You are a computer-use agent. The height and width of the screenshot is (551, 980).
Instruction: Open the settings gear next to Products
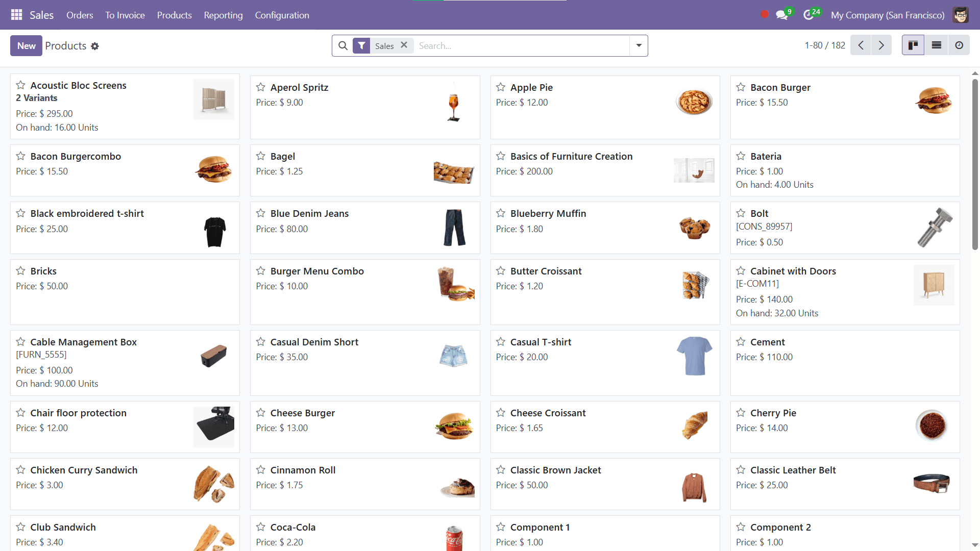[95, 46]
